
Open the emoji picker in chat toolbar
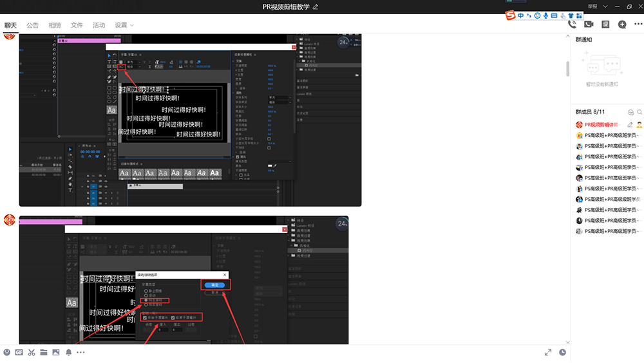click(x=7, y=352)
